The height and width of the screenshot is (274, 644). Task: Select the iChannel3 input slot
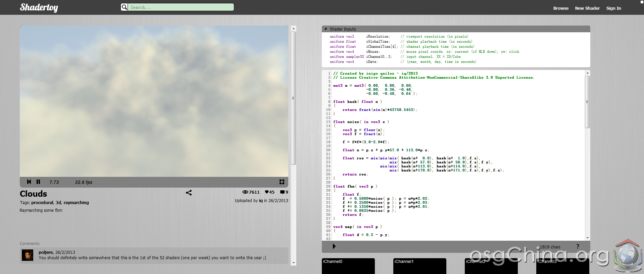point(562,266)
